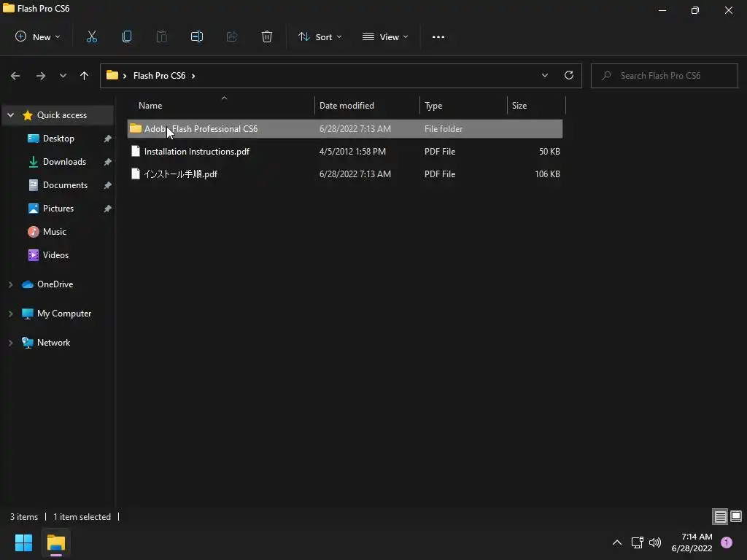Refresh the current folder view

click(x=569, y=75)
